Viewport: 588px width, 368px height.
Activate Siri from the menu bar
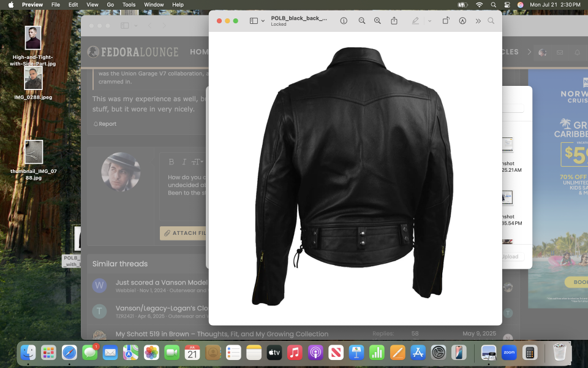(520, 4)
